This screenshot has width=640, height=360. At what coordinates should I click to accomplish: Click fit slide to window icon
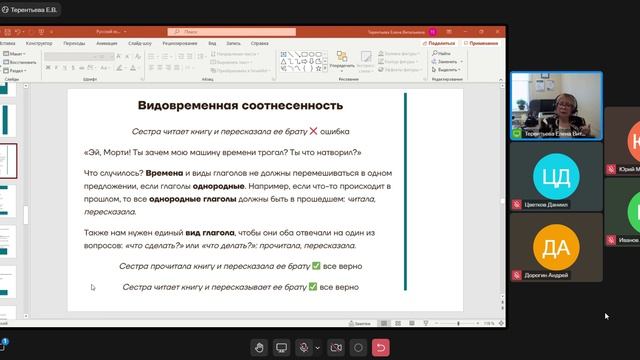(501, 323)
